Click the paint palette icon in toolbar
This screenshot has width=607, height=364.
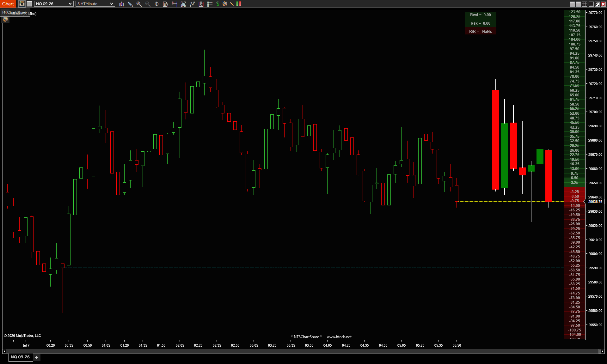[x=225, y=4]
